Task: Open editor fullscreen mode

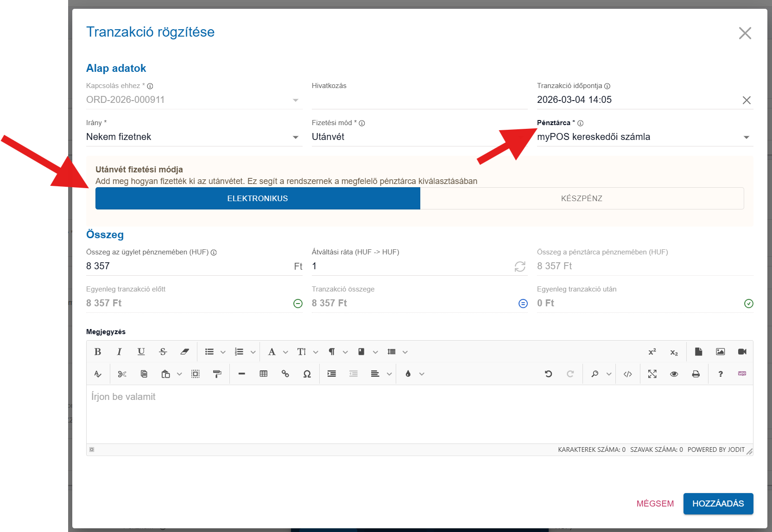Action: pyautogui.click(x=652, y=374)
